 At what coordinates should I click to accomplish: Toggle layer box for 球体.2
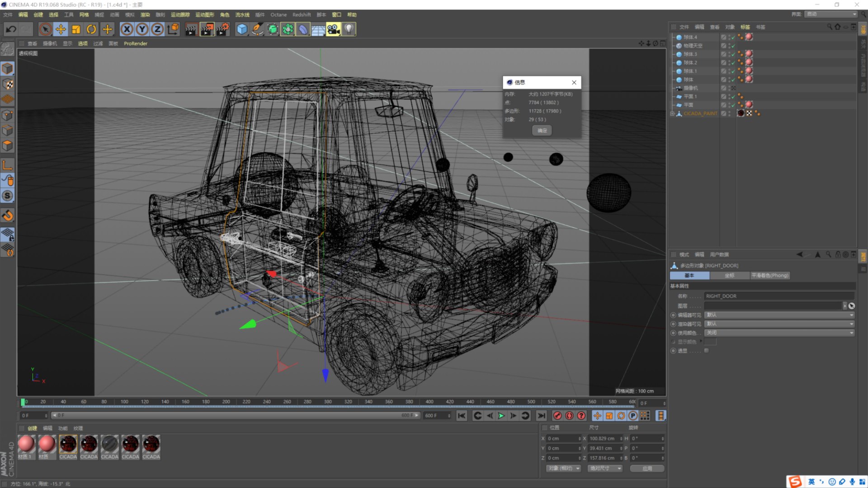coord(724,63)
